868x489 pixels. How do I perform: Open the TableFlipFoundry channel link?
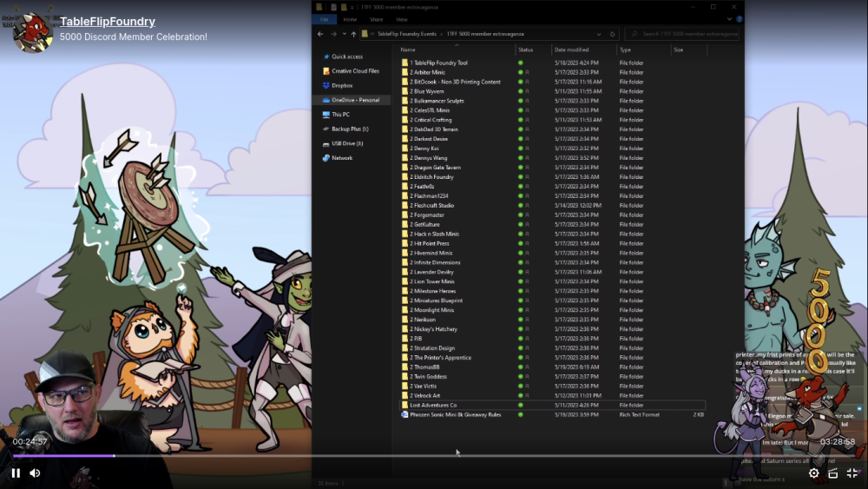click(x=108, y=22)
